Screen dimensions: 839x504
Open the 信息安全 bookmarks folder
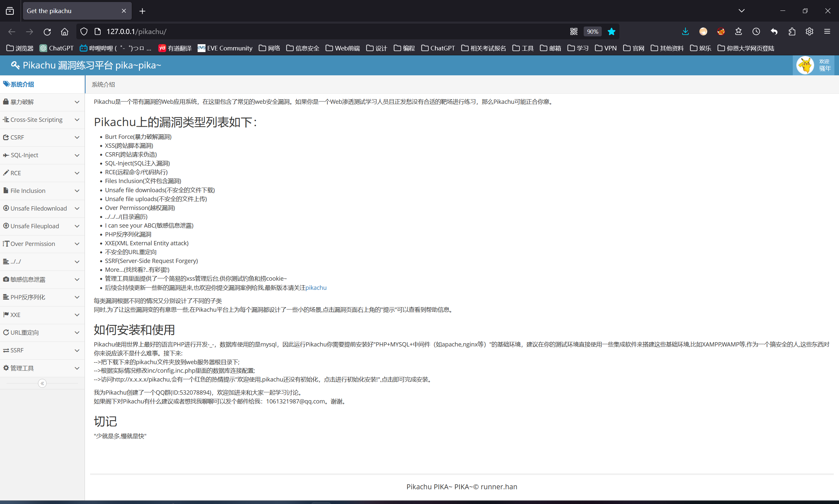[x=303, y=48]
